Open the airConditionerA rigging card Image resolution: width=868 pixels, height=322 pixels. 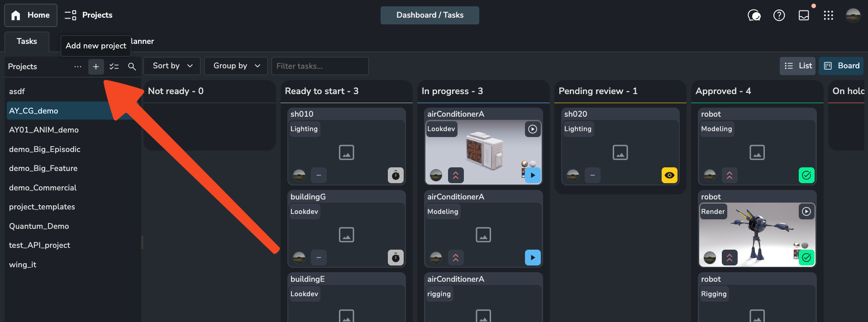coord(483,297)
